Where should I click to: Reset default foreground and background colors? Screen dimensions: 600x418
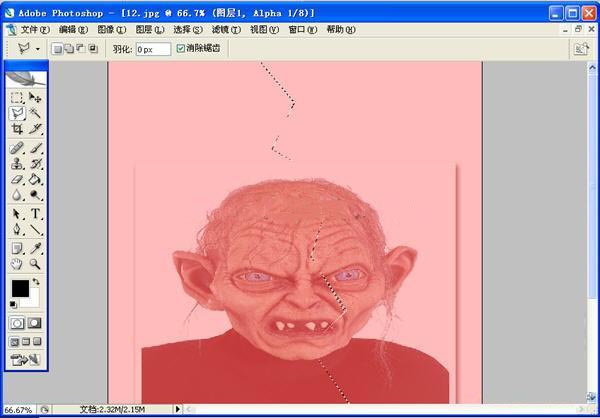pyautogui.click(x=13, y=305)
